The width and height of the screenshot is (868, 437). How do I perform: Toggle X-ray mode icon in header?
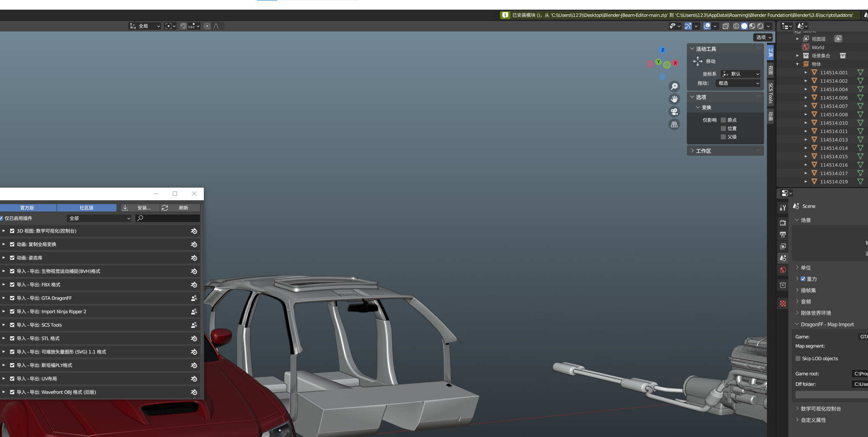coord(726,26)
